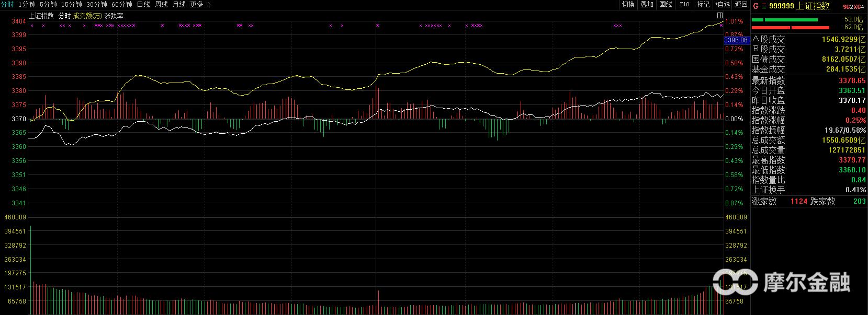Click the 最低指数 value 3360.10

(x=852, y=170)
